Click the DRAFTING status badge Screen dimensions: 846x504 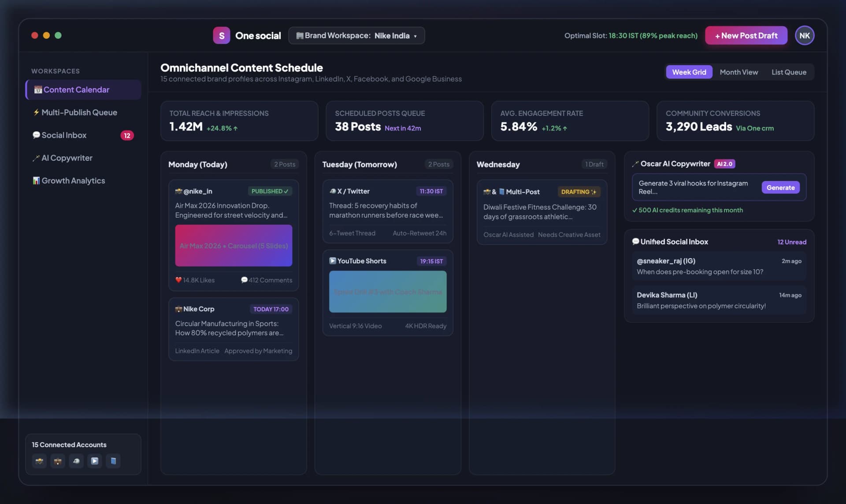click(579, 192)
